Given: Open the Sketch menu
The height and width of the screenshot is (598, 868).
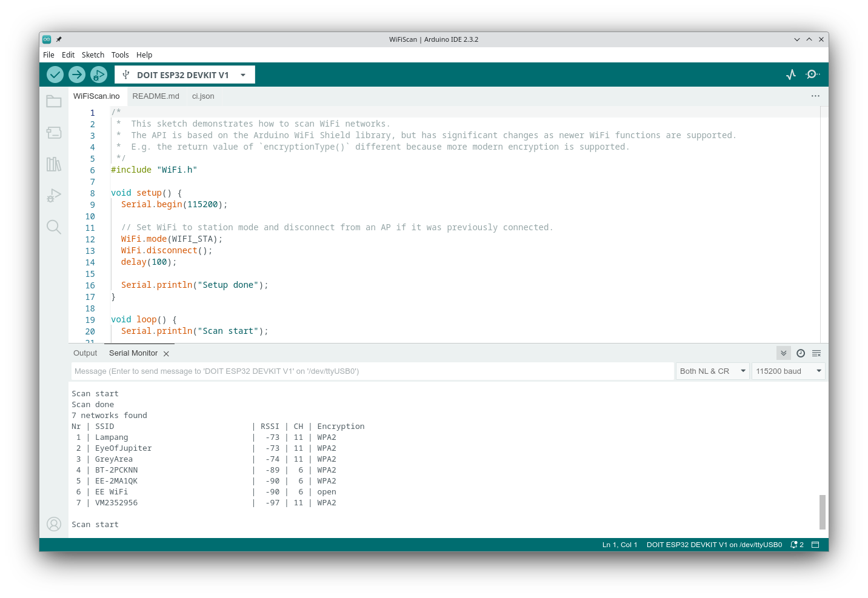Looking at the screenshot, I should (93, 55).
